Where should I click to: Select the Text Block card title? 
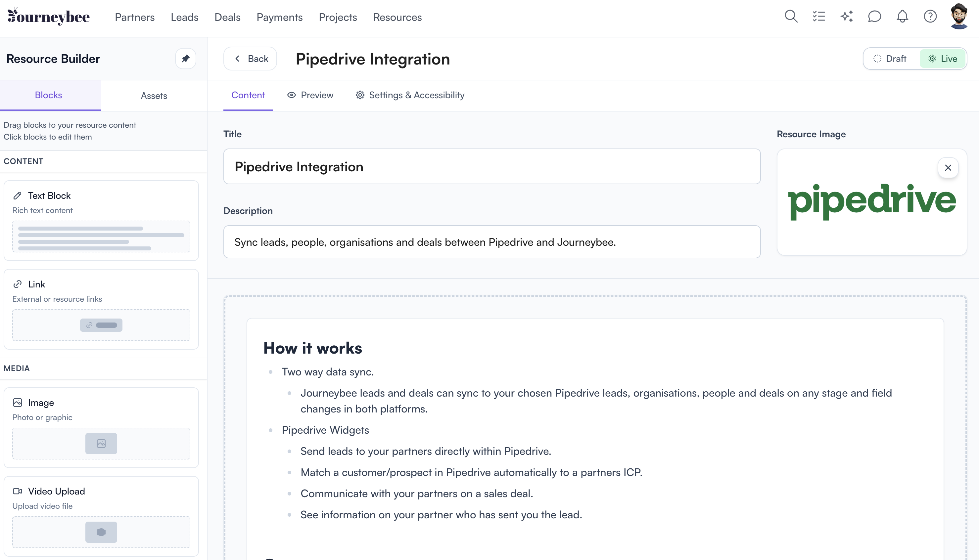pyautogui.click(x=49, y=195)
